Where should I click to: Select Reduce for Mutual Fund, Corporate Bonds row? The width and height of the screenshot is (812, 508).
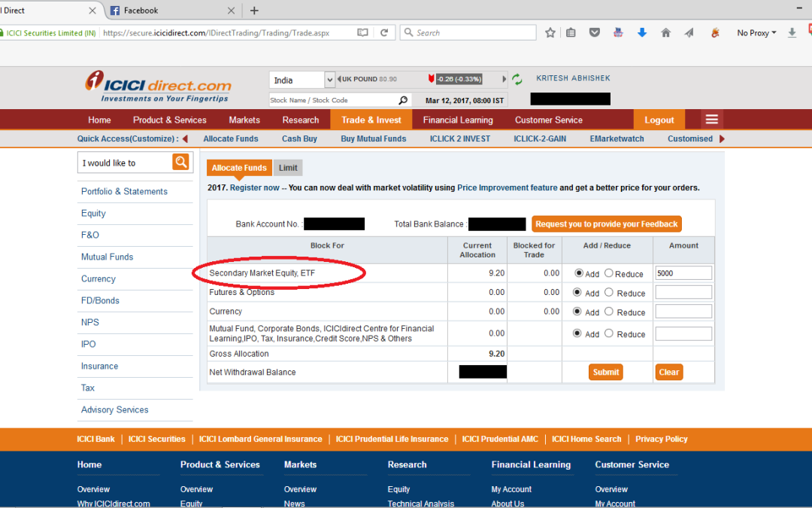[x=609, y=333]
